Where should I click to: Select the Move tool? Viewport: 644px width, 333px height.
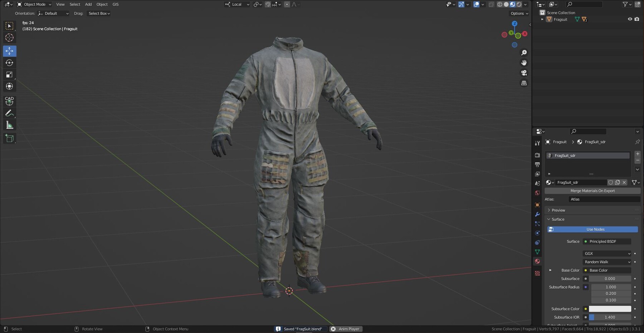pos(10,51)
